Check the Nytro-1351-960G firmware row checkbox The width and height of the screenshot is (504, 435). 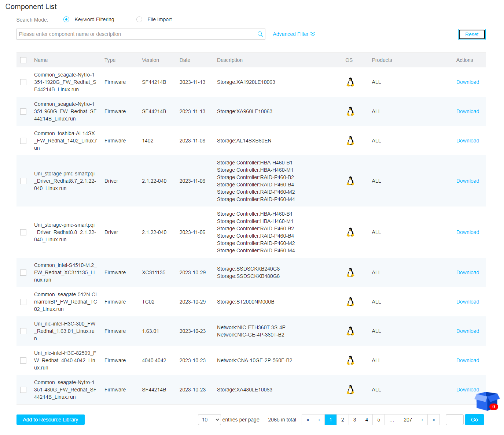pos(23,111)
